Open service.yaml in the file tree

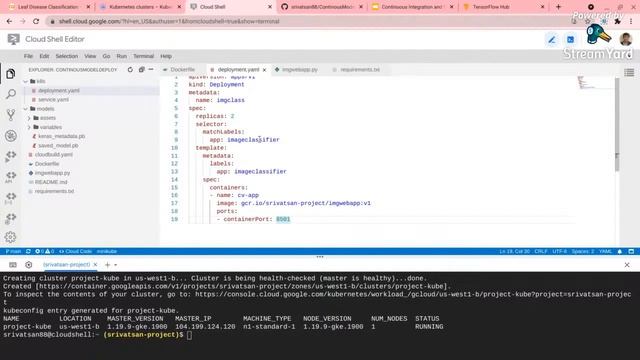coord(53,100)
